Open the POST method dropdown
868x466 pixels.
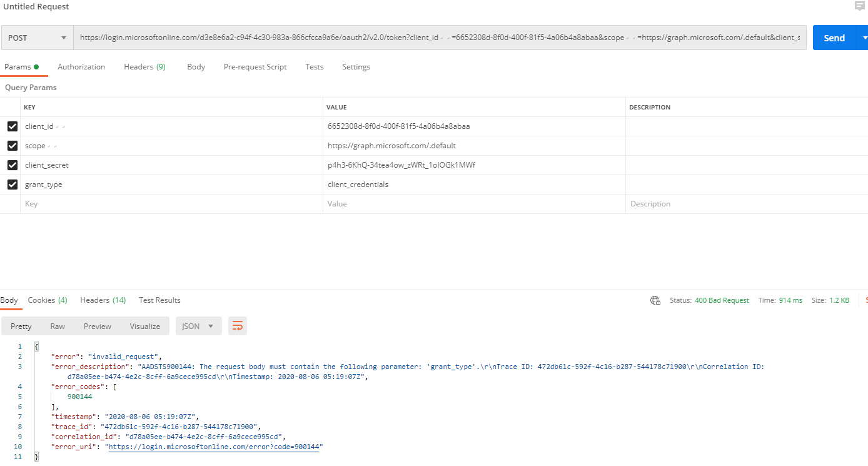pos(37,38)
